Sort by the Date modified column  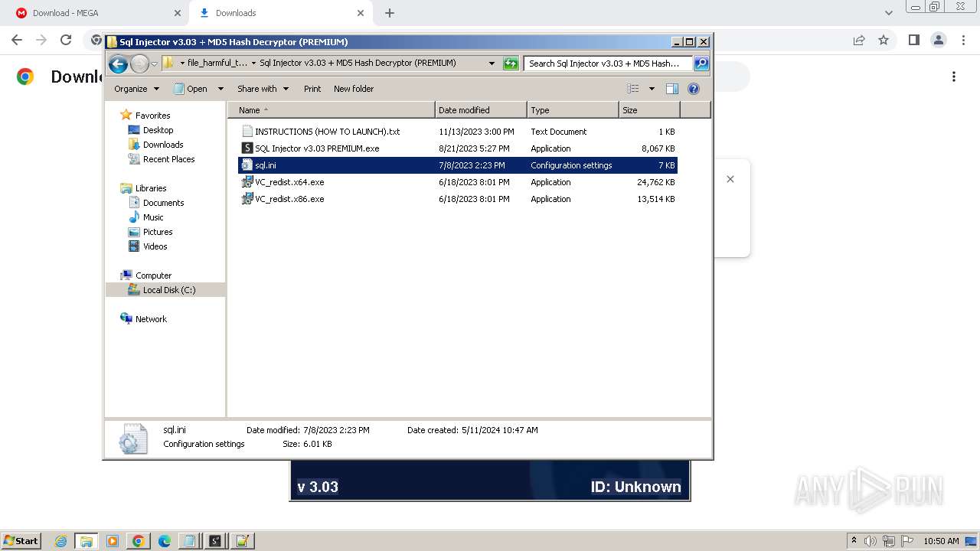481,110
